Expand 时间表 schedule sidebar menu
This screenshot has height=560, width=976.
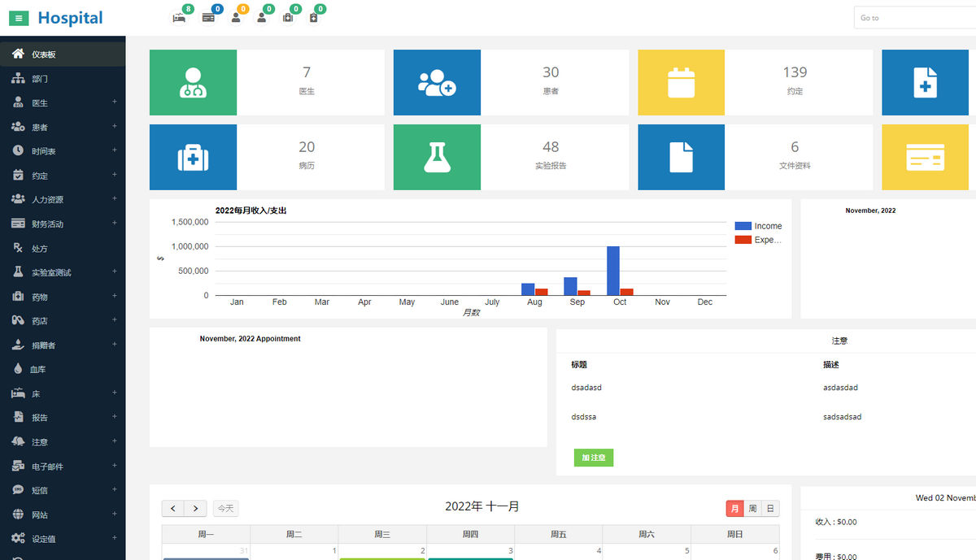click(63, 151)
